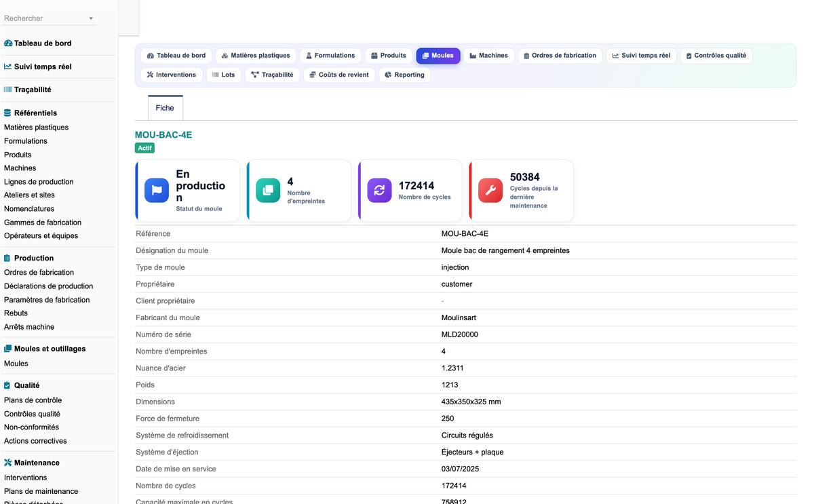814x504 pixels.
Task: Select the Fiche tab
Action: pos(165,108)
